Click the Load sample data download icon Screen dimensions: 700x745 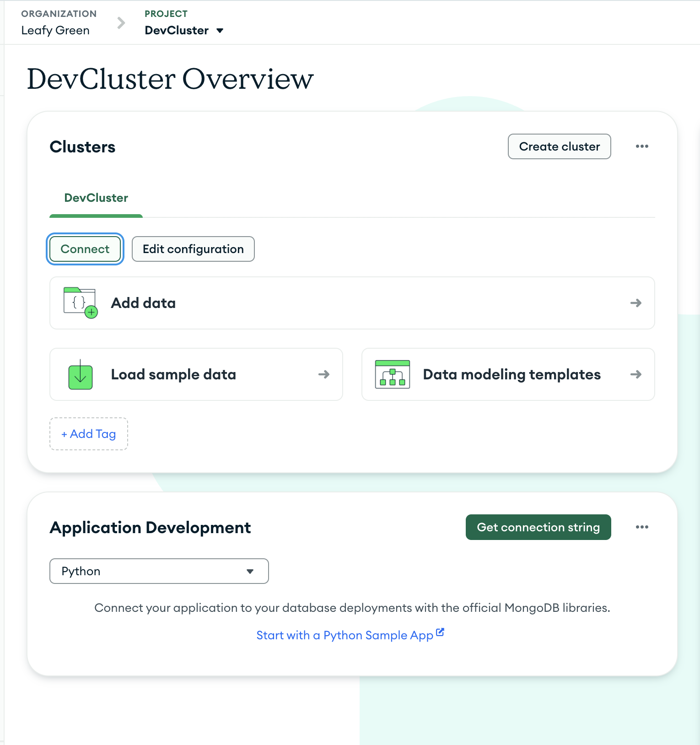[81, 374]
